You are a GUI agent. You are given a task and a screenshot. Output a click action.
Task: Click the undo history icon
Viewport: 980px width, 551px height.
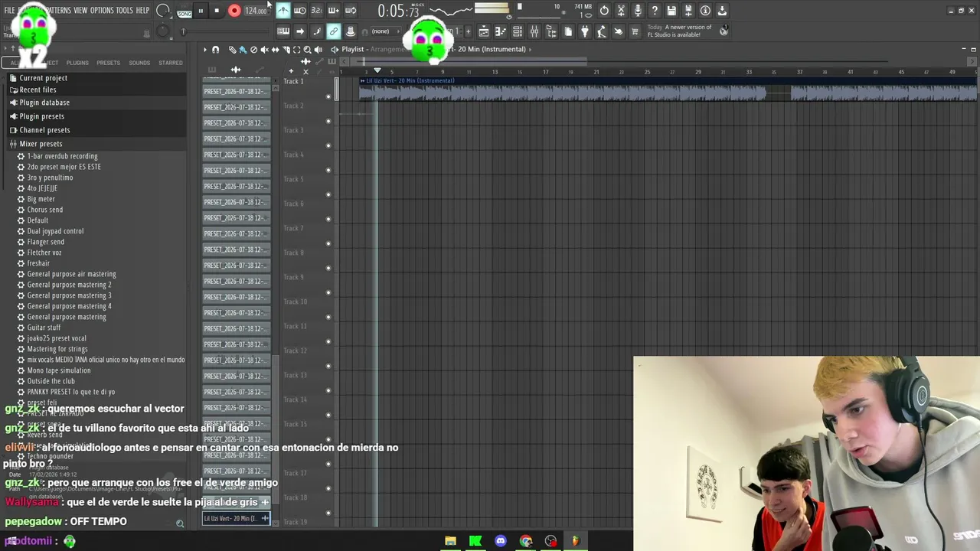click(x=604, y=11)
